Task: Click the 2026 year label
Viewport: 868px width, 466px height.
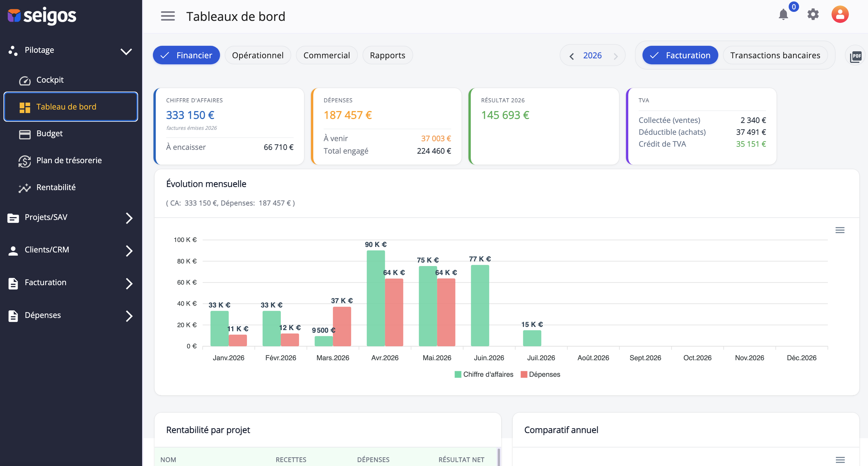Action: click(x=592, y=55)
